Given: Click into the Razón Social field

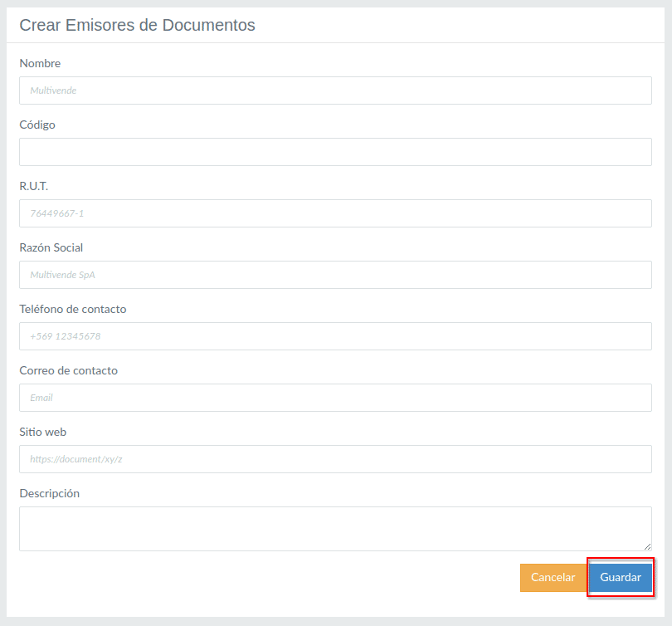Looking at the screenshot, I should [335, 275].
